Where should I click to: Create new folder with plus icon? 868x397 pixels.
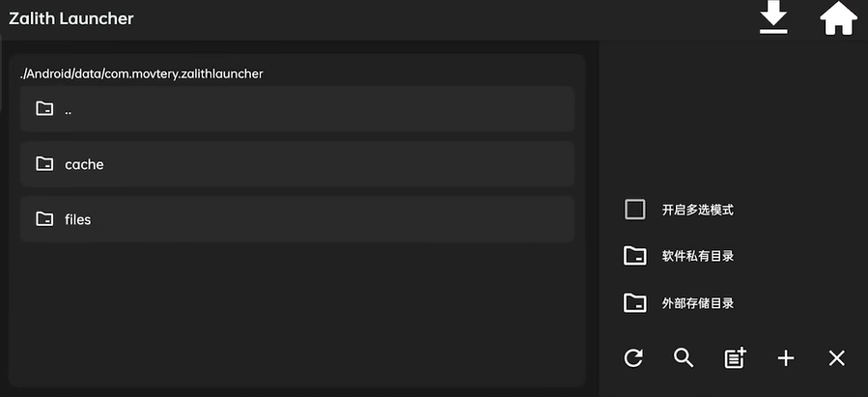[x=786, y=358]
